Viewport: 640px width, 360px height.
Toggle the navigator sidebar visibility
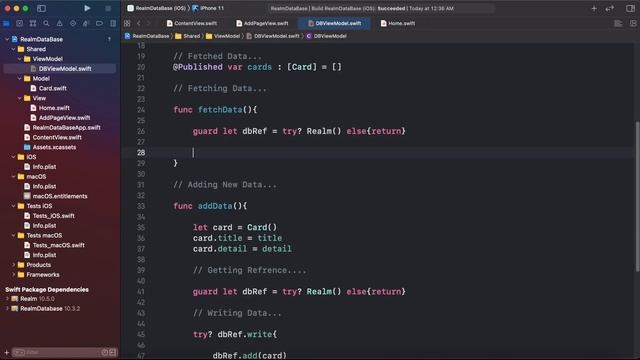41,8
